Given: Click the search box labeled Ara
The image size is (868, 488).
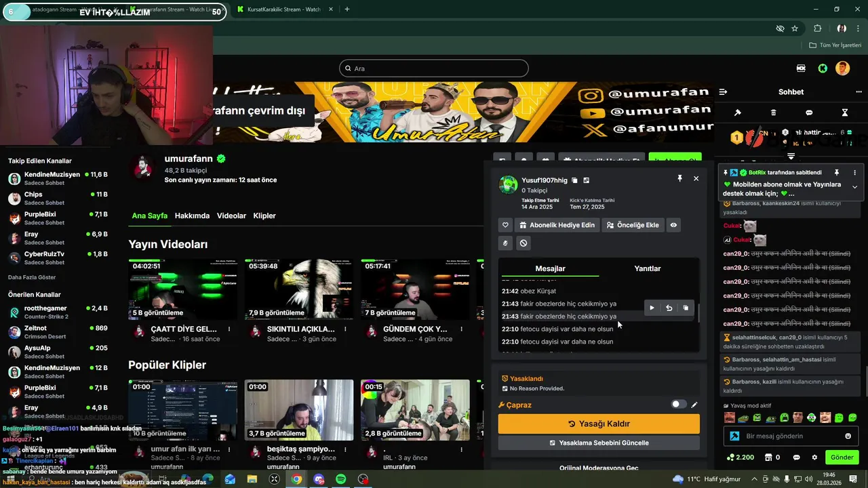Looking at the screenshot, I should pyautogui.click(x=434, y=68).
